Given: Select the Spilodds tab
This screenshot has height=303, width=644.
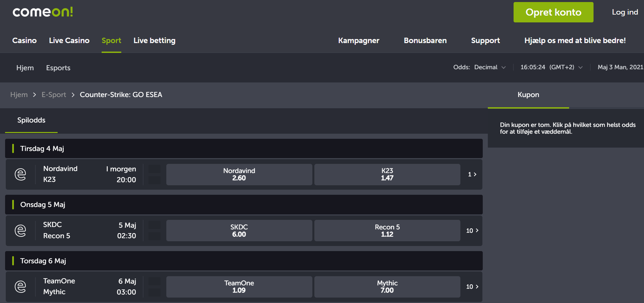Looking at the screenshot, I should 31,120.
